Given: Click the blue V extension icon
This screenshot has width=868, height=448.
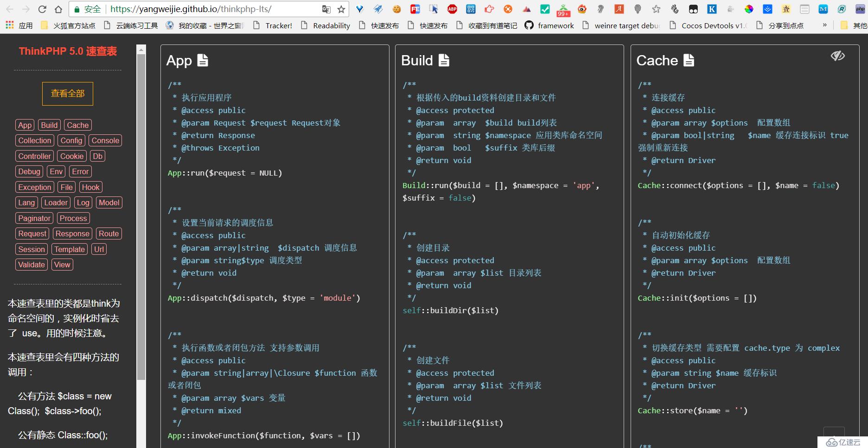Looking at the screenshot, I should click(x=359, y=9).
